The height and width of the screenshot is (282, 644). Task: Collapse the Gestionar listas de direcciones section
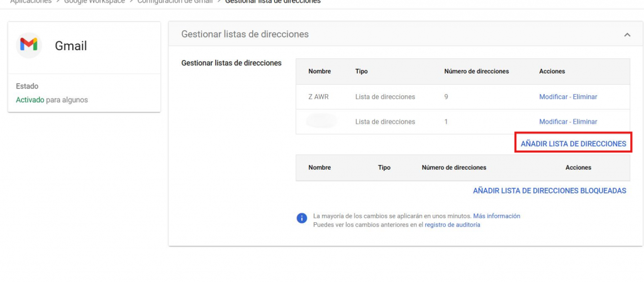point(627,35)
